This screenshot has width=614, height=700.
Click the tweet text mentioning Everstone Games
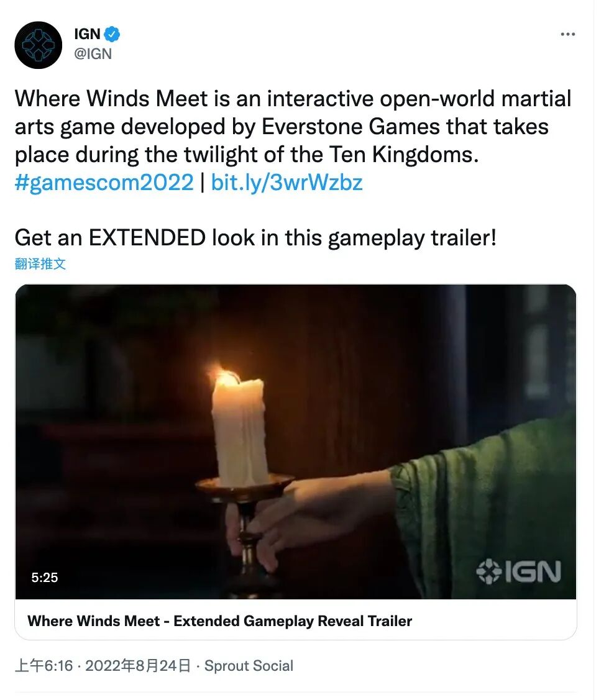click(x=293, y=127)
